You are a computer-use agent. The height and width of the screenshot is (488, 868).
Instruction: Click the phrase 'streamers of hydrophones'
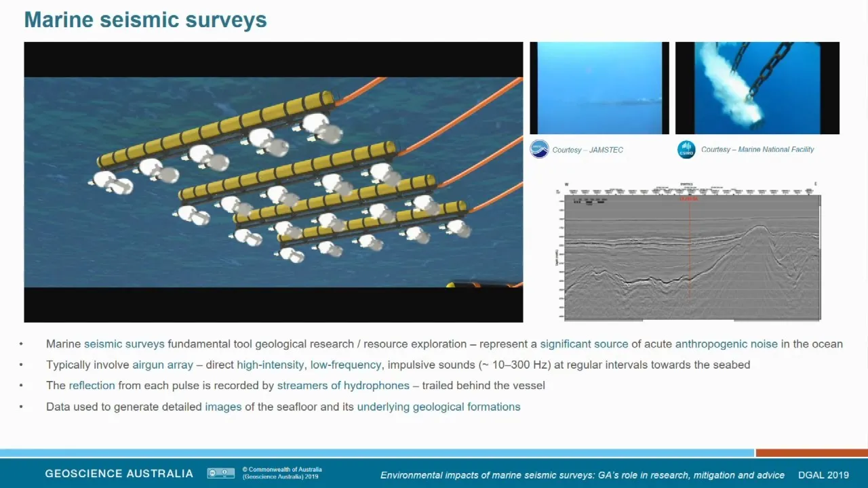(x=343, y=386)
